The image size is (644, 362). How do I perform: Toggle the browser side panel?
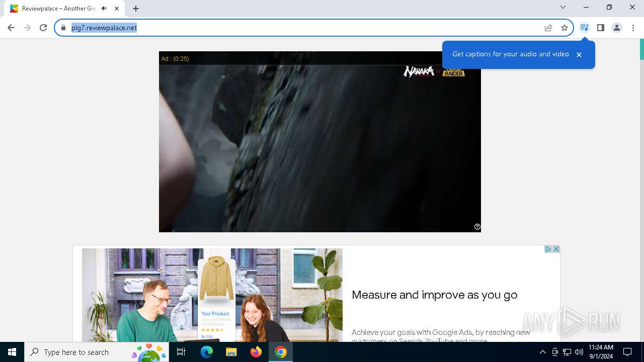[x=601, y=28]
